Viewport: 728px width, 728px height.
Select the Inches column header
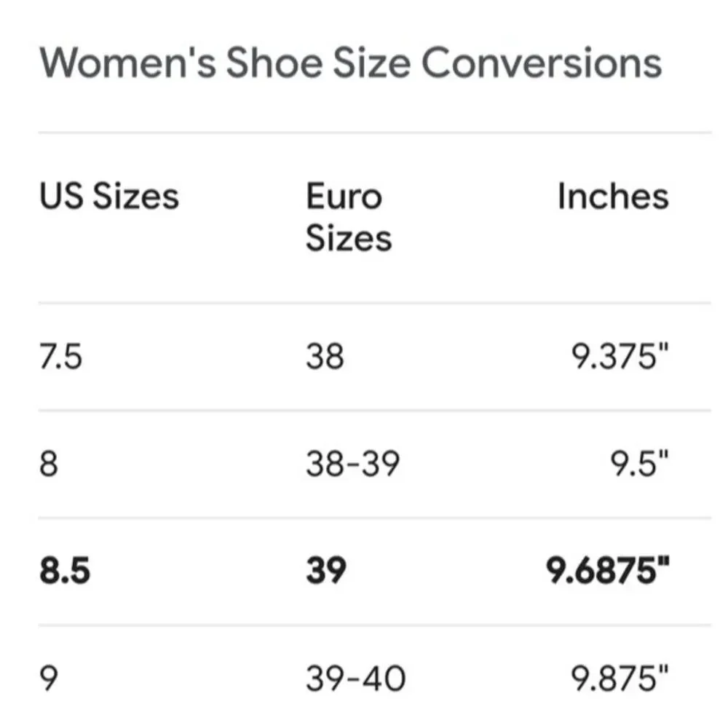click(x=612, y=197)
